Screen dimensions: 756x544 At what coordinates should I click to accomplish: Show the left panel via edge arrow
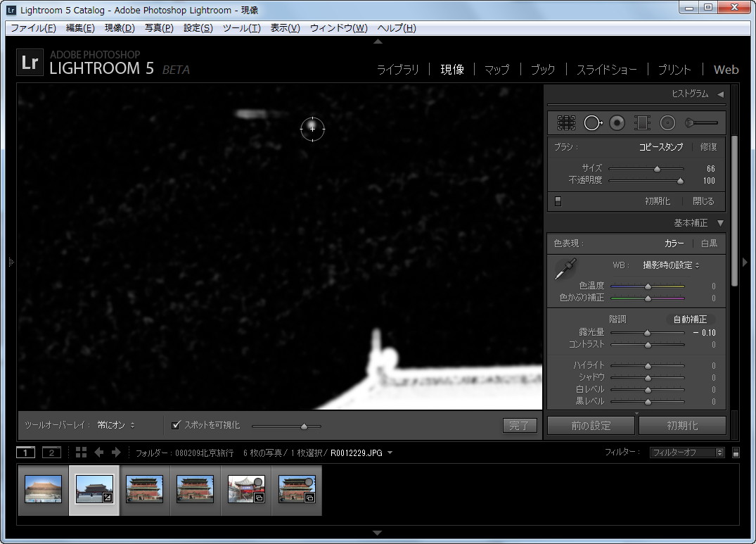[x=11, y=262]
